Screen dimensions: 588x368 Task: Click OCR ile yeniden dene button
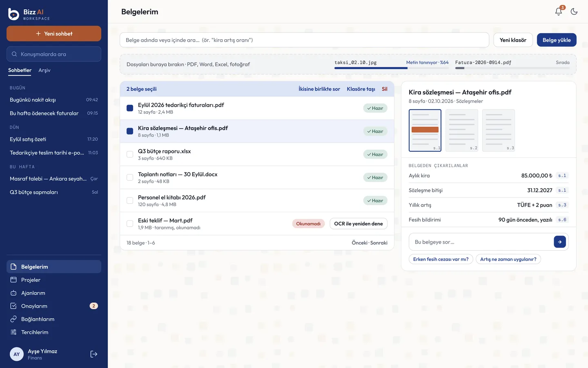pyautogui.click(x=359, y=224)
